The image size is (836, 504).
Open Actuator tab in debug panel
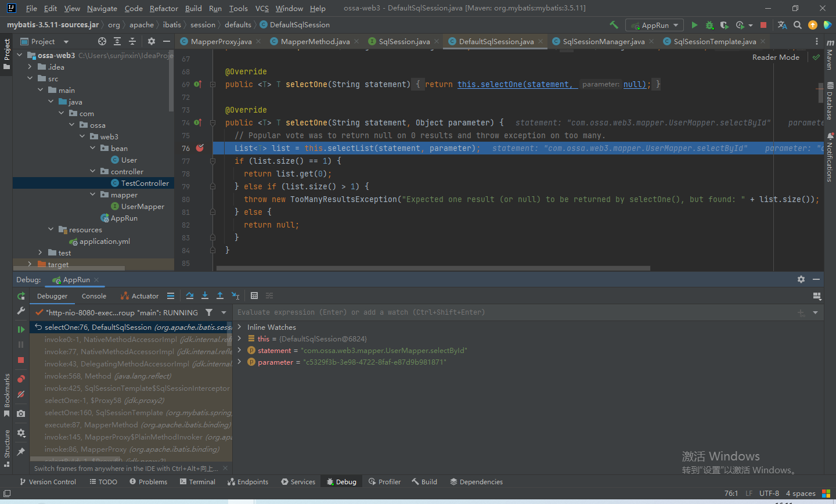point(139,296)
